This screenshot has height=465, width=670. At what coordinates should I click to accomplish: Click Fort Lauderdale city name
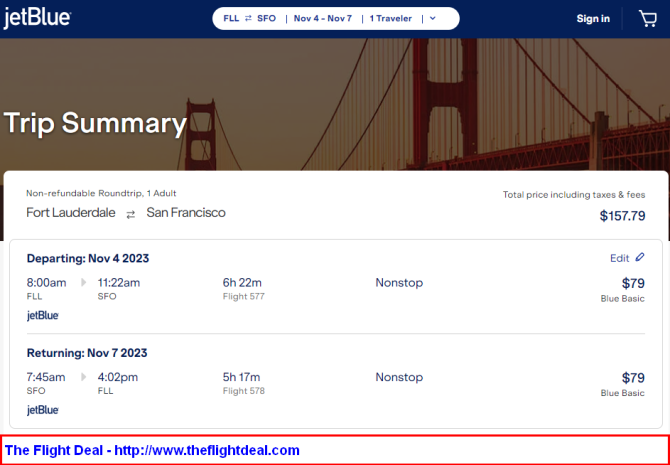[71, 213]
